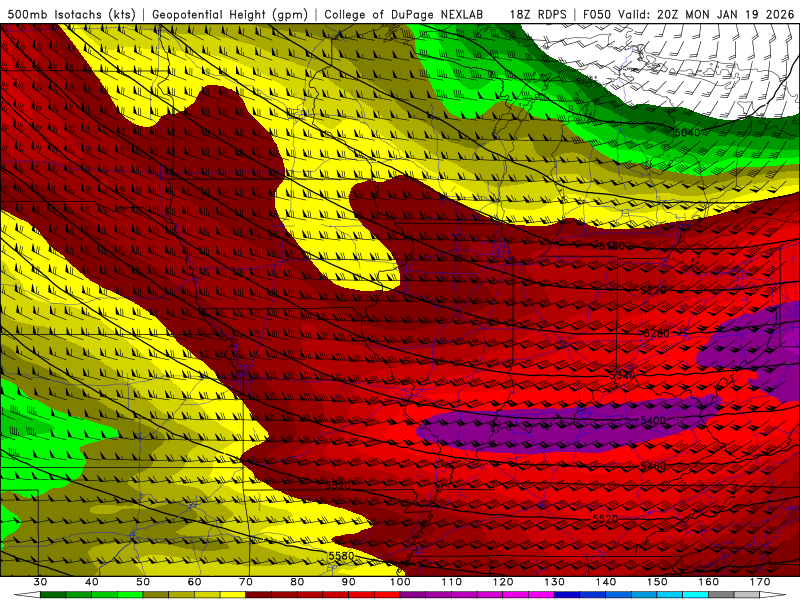Image resolution: width=800 pixels, height=600 pixels.
Task: Click the 5460 height contour label
Action: coord(653,466)
